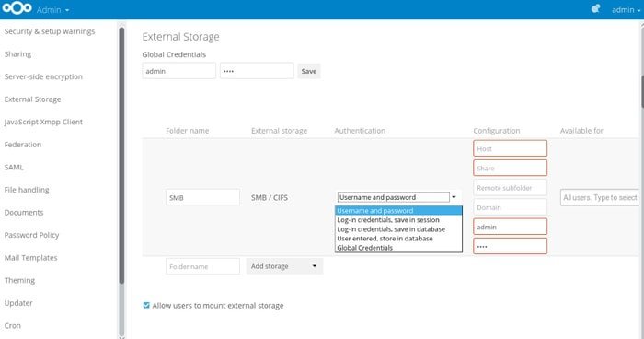Viewport: 644px width, 339px height.
Task: Click the SMB username field containing admin
Action: 510,227
